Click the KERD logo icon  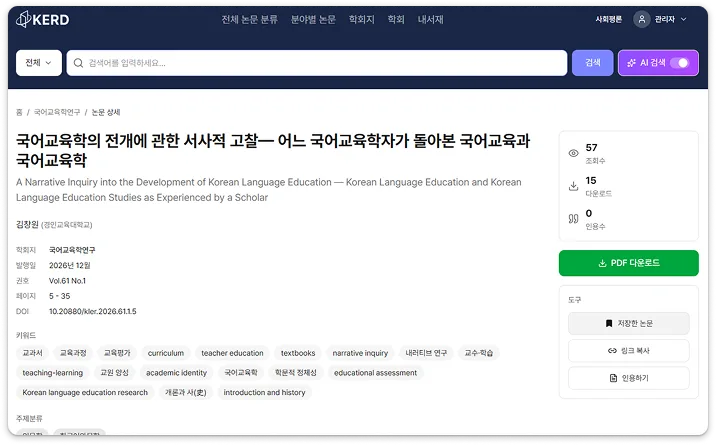[x=23, y=19]
